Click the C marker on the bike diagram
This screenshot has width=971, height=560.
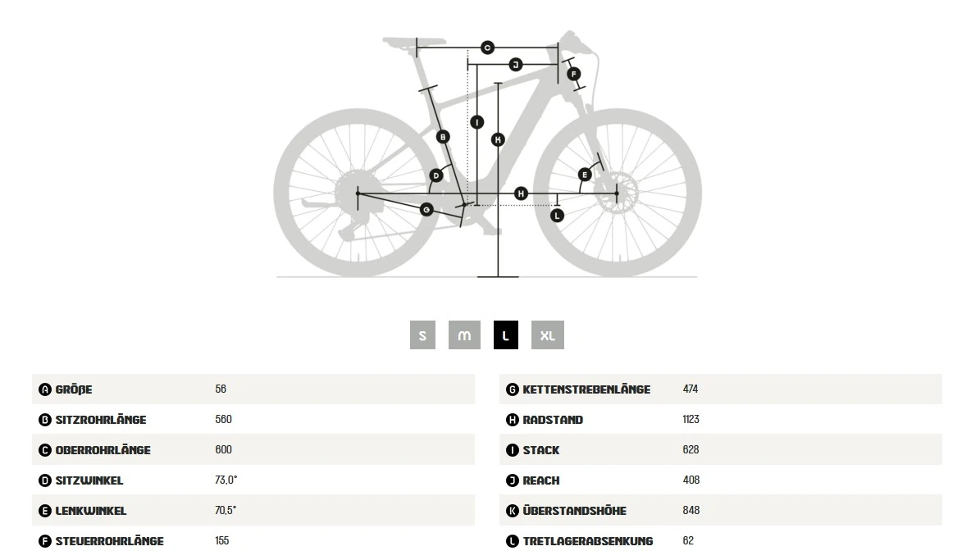pyautogui.click(x=487, y=48)
